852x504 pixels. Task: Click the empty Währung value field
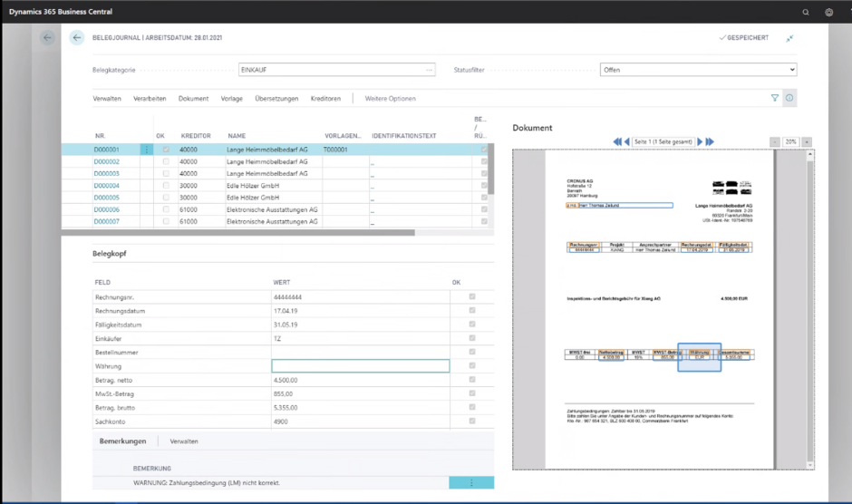(x=360, y=366)
